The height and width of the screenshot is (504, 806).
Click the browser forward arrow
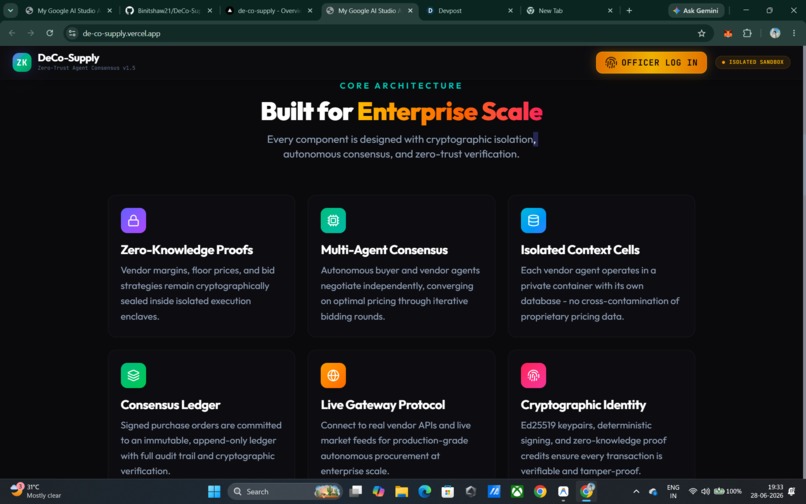pos(31,33)
